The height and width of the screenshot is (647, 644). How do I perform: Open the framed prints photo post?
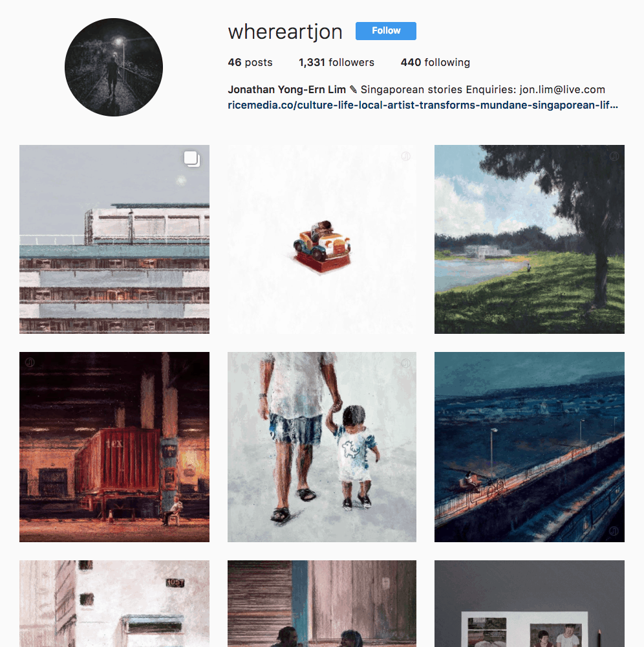tap(530, 604)
